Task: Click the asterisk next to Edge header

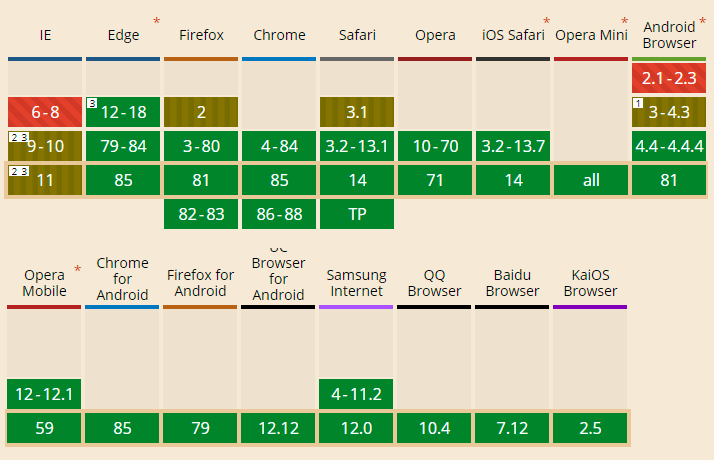Action: point(157,21)
